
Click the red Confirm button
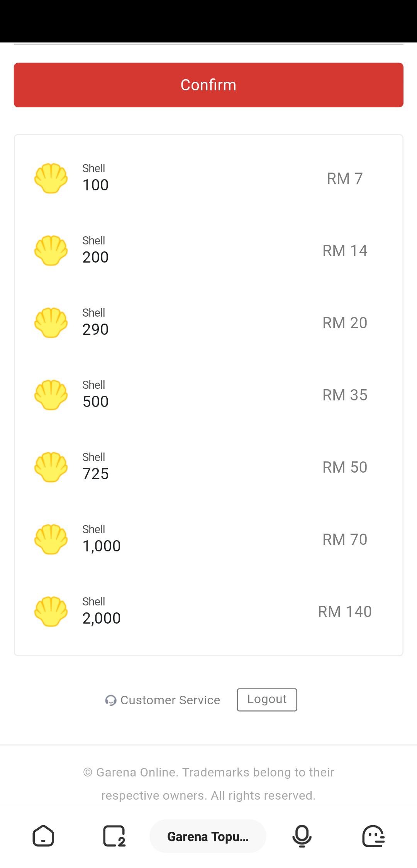(208, 85)
